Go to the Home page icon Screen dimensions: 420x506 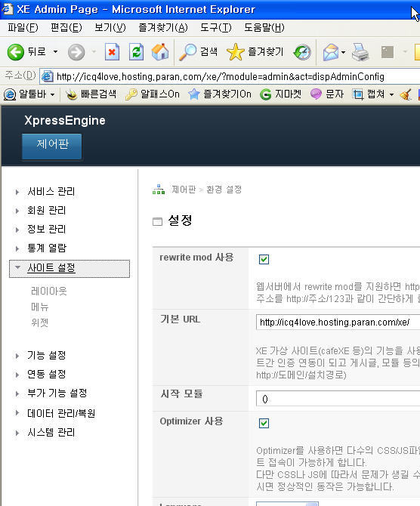click(160, 52)
